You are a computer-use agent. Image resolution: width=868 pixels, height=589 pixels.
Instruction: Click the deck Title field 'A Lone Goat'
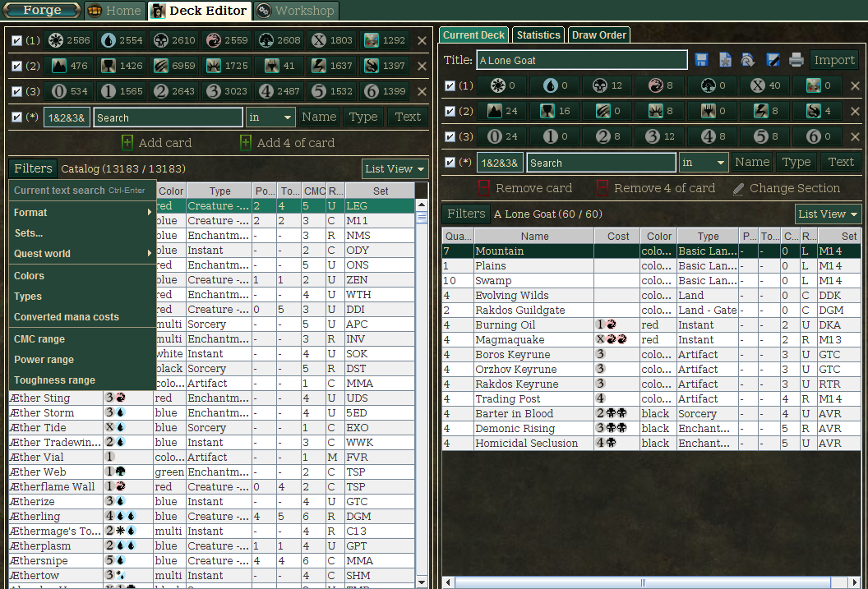pyautogui.click(x=582, y=60)
